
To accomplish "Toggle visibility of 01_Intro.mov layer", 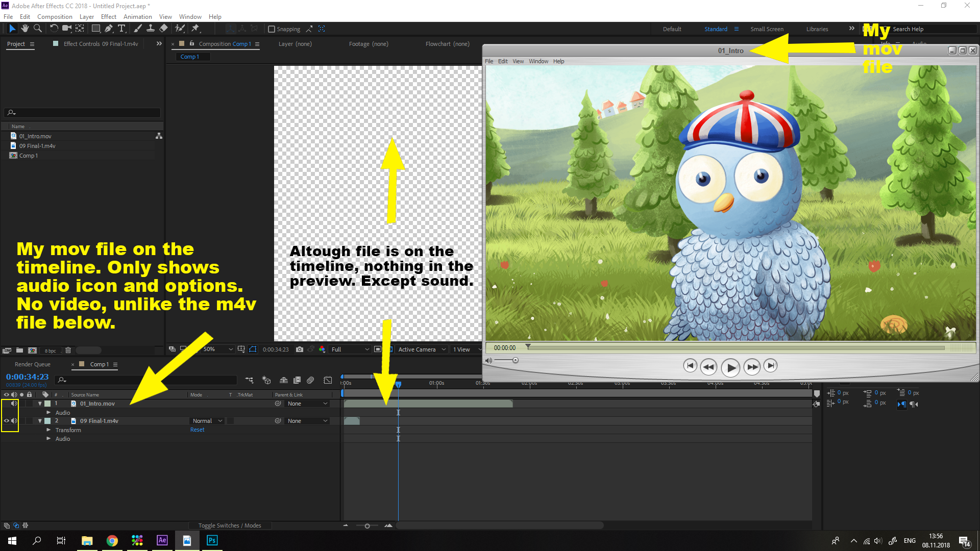I will coord(6,403).
